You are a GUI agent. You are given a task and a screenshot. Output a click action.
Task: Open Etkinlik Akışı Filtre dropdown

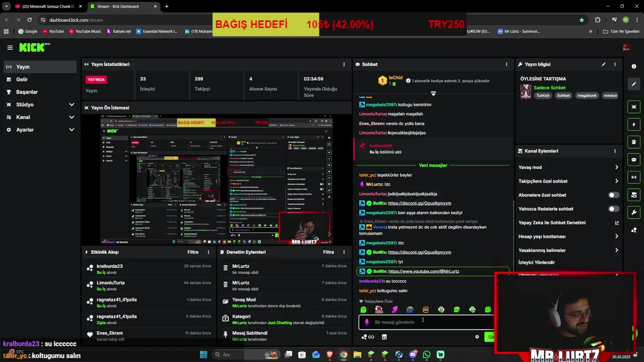click(193, 252)
